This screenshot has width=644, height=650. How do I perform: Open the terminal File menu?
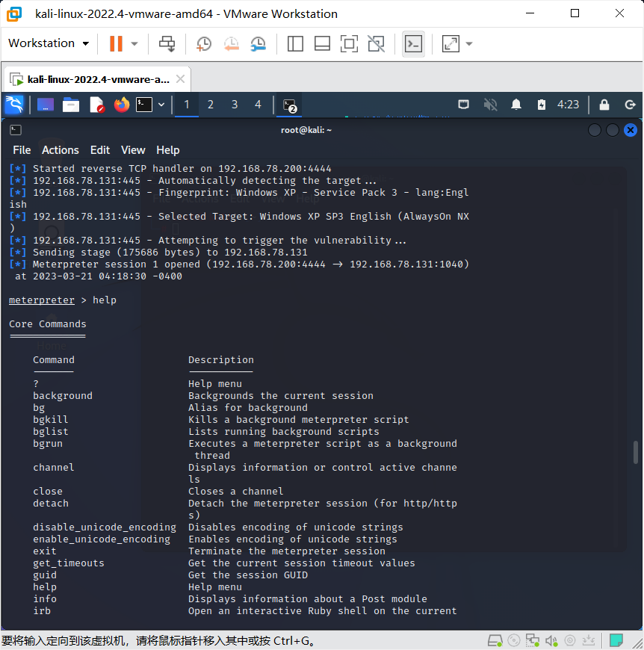point(22,150)
